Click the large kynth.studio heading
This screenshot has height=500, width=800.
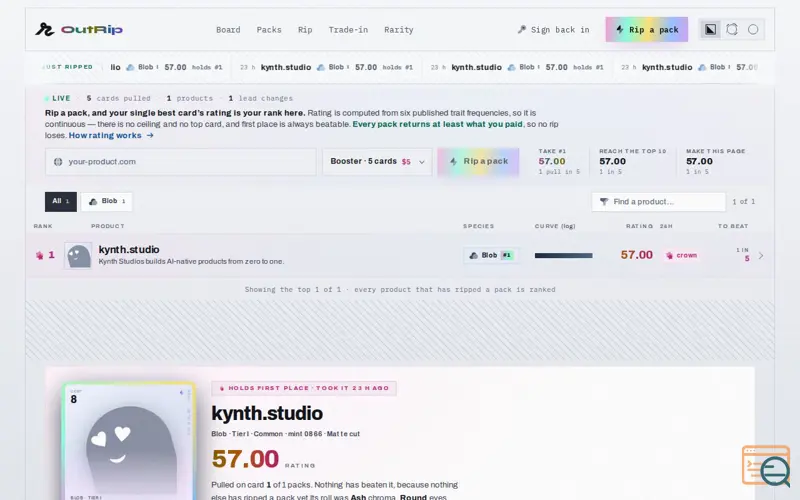pyautogui.click(x=267, y=413)
